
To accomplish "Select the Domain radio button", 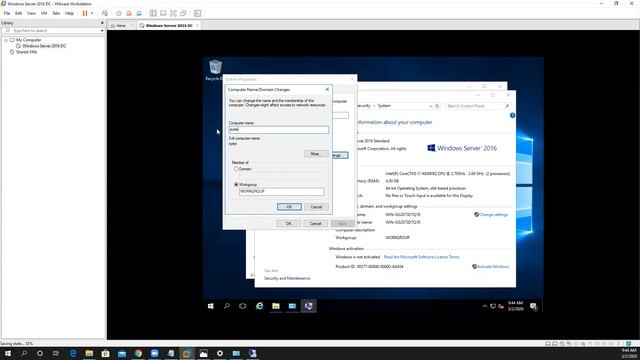I will (x=236, y=169).
